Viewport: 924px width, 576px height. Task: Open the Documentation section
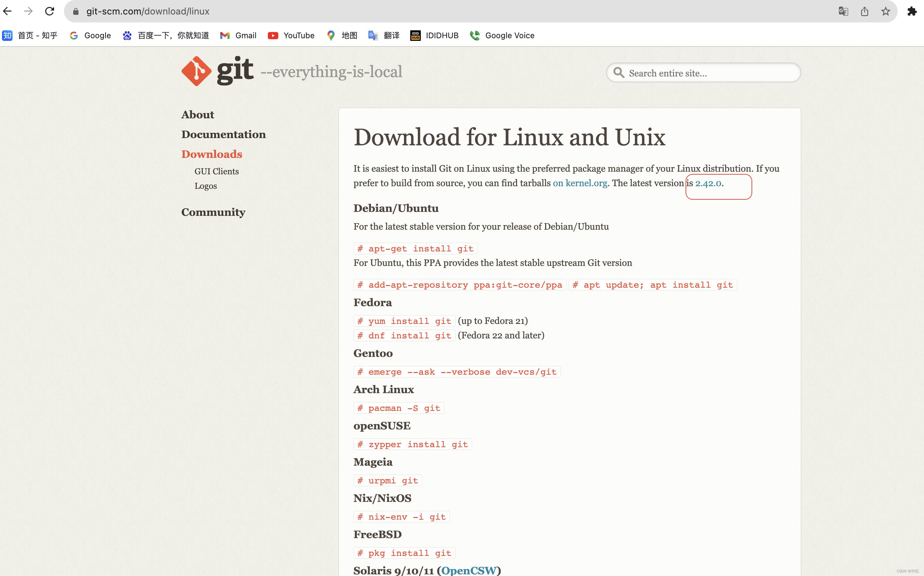(x=223, y=134)
